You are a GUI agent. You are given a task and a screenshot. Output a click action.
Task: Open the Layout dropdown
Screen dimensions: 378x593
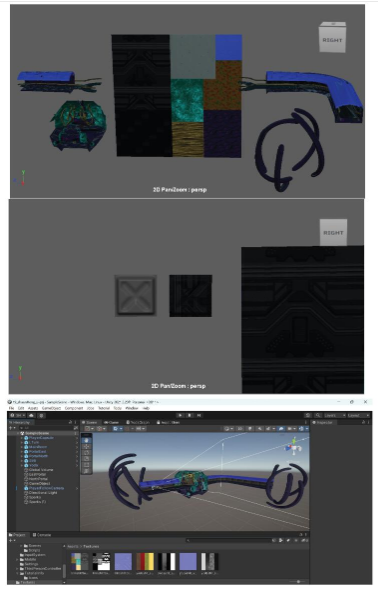pos(357,415)
